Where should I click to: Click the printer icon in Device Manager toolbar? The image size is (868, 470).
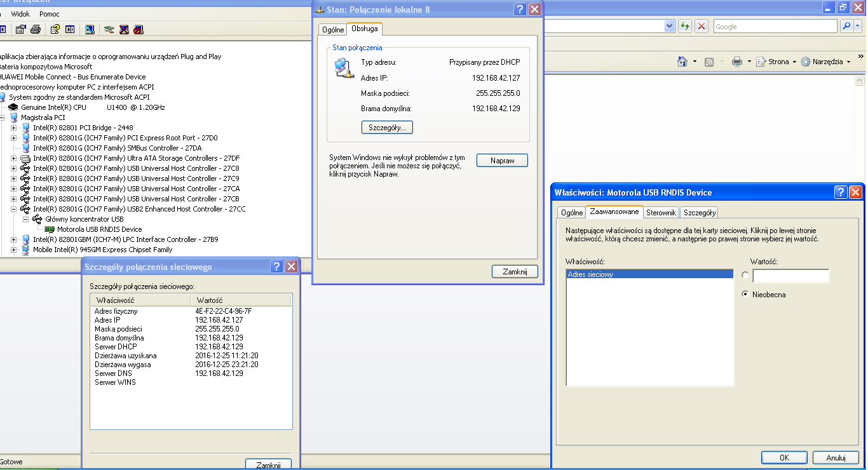click(36, 29)
